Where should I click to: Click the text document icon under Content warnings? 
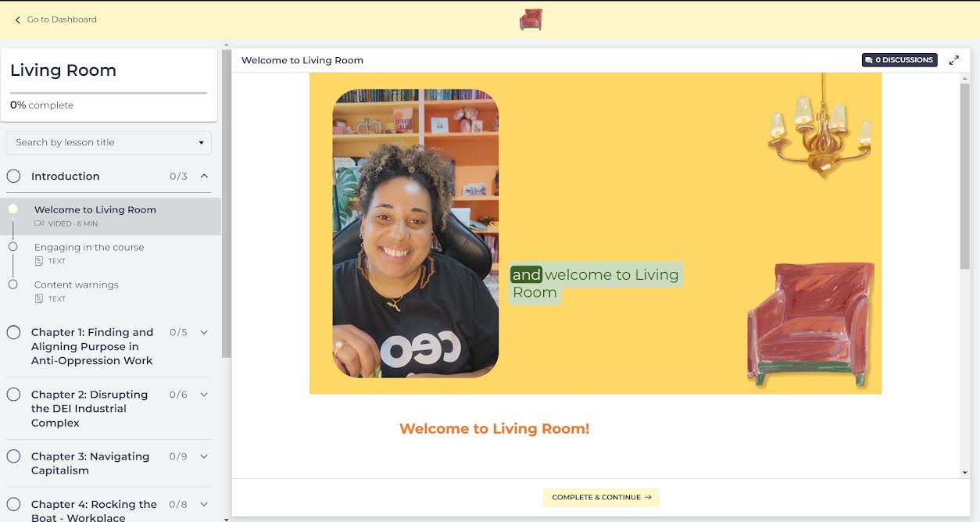pyautogui.click(x=39, y=299)
